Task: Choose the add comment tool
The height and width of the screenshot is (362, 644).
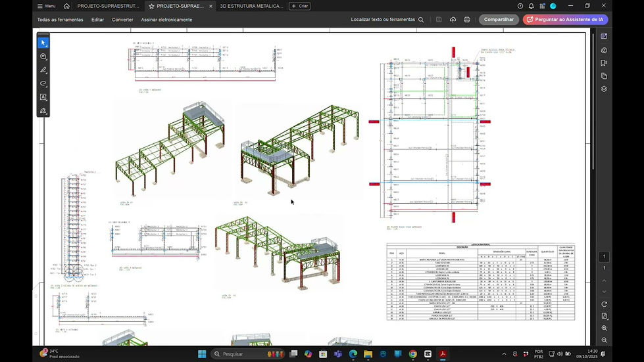Action: click(x=43, y=57)
